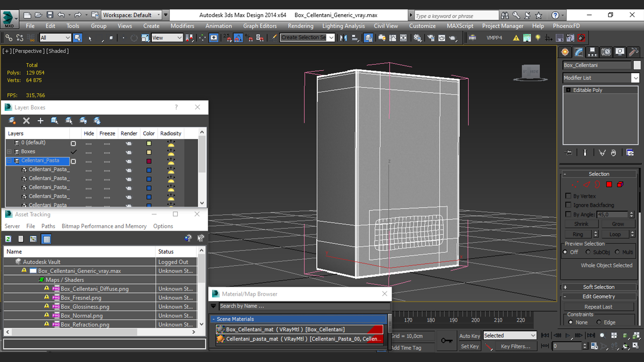Collapse the Cellentani_Pasta layer
Screen dimensions: 644x362
click(9, 161)
